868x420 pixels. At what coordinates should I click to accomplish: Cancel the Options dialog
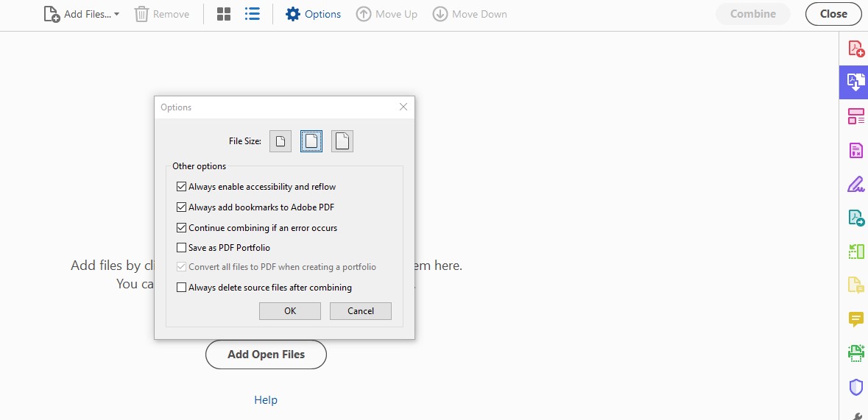click(361, 311)
